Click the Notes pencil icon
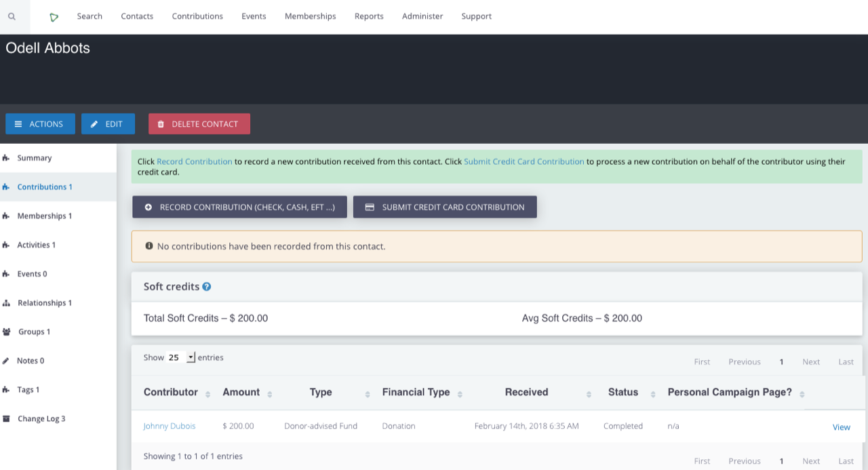The width and height of the screenshot is (868, 470). click(6, 361)
